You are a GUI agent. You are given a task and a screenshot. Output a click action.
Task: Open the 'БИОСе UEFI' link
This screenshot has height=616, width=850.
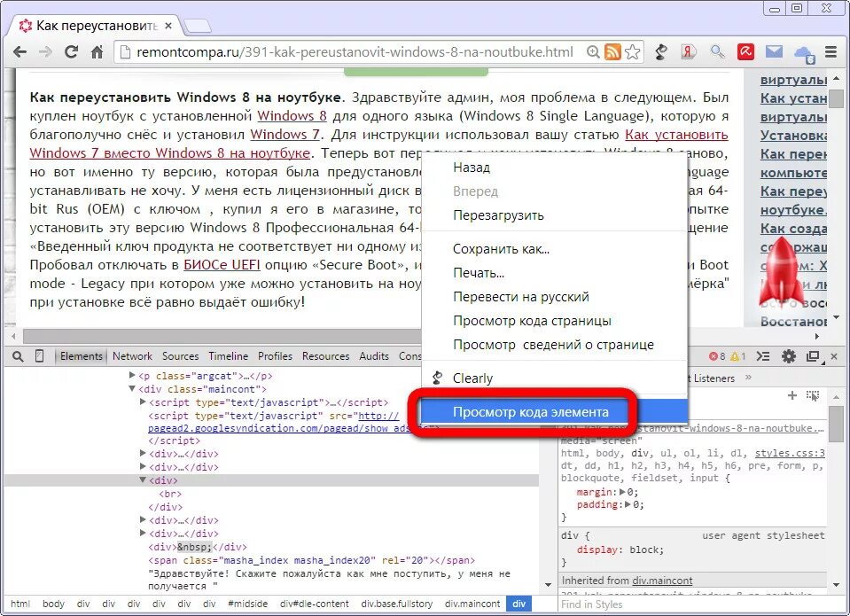(x=222, y=265)
